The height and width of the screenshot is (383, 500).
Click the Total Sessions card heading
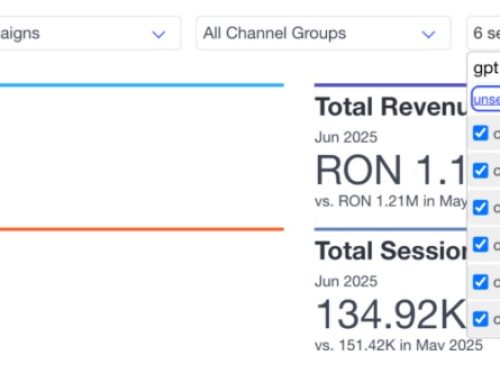(391, 251)
